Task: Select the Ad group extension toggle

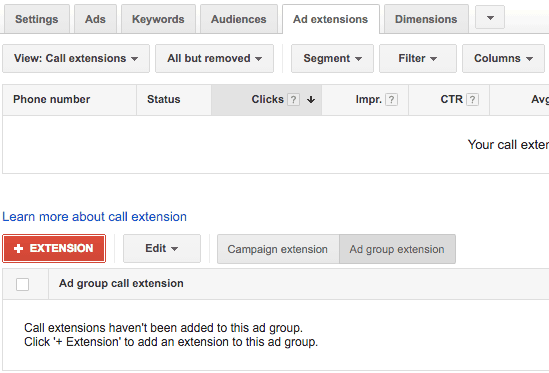Action: pyautogui.click(x=397, y=249)
